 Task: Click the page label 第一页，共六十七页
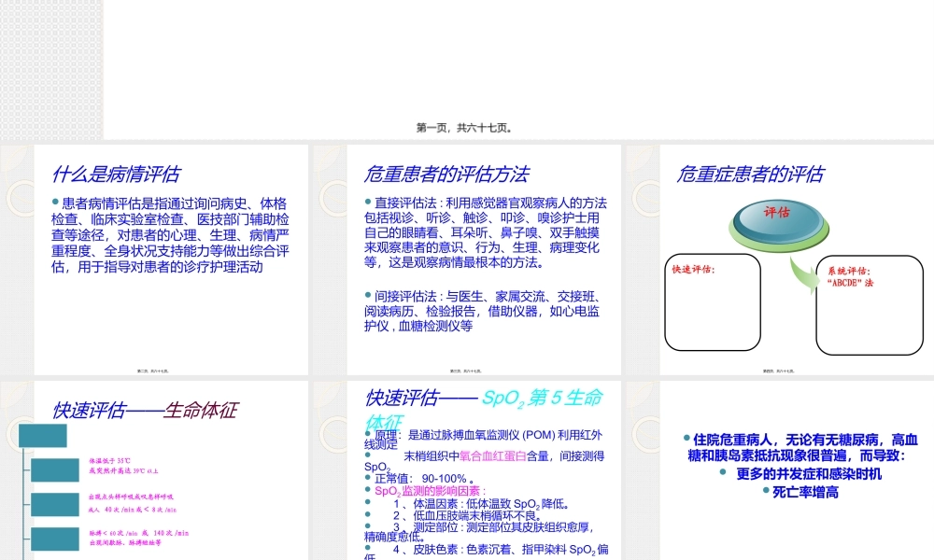pyautogui.click(x=467, y=128)
